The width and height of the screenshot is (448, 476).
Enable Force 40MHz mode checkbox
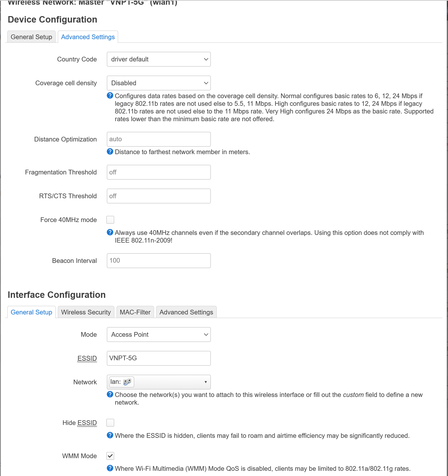pyautogui.click(x=110, y=220)
